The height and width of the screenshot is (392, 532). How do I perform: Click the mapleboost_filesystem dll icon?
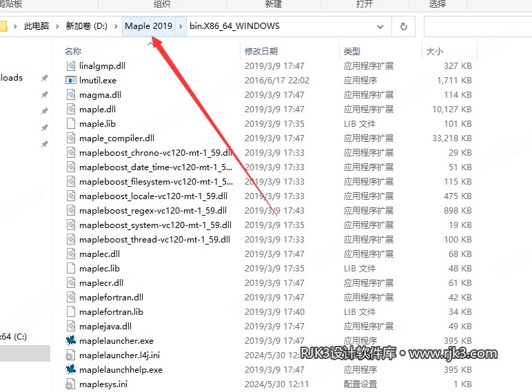point(70,181)
